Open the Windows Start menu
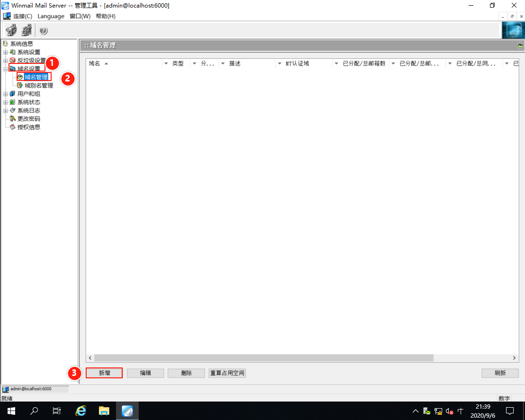Screen dimensions: 525x420 [x=11, y=411]
